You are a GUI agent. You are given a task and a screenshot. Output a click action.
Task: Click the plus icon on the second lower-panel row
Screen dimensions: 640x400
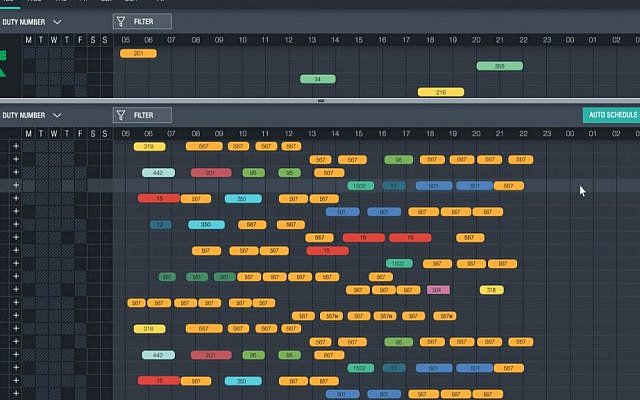(x=16, y=159)
